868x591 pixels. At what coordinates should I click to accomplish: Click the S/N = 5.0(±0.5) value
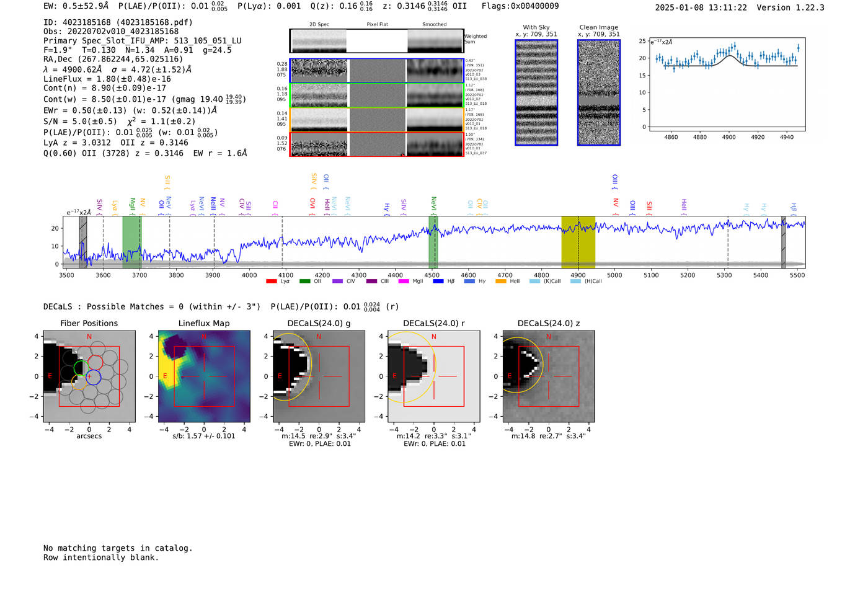tap(80, 122)
